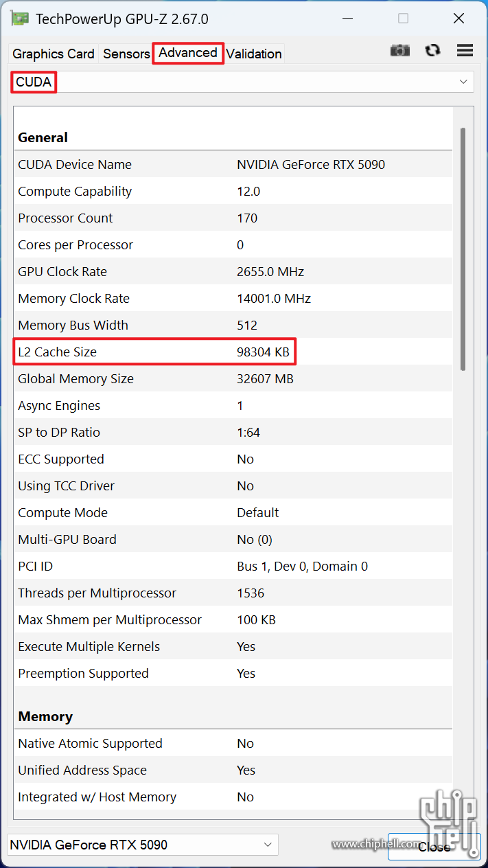Click the NVIDIA GeForce RTX 5090 device name value

tap(311, 165)
